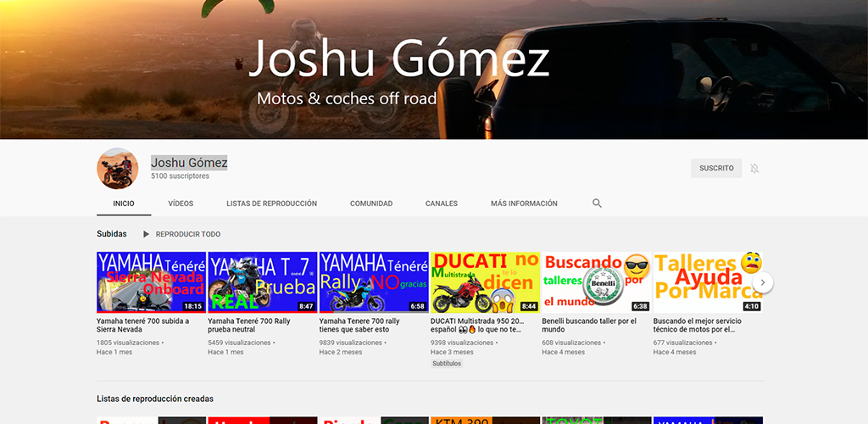This screenshot has width=868, height=424.
Task: Click 'Hace 2 meses' text
Action: [341, 352]
